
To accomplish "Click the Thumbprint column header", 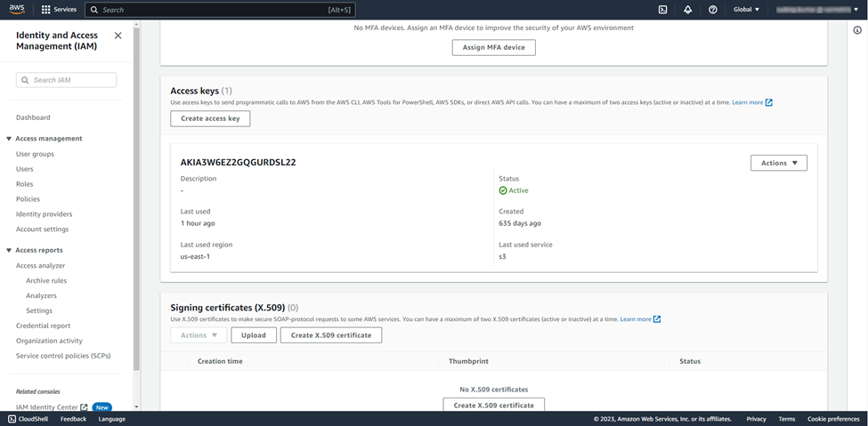I will pyautogui.click(x=468, y=361).
